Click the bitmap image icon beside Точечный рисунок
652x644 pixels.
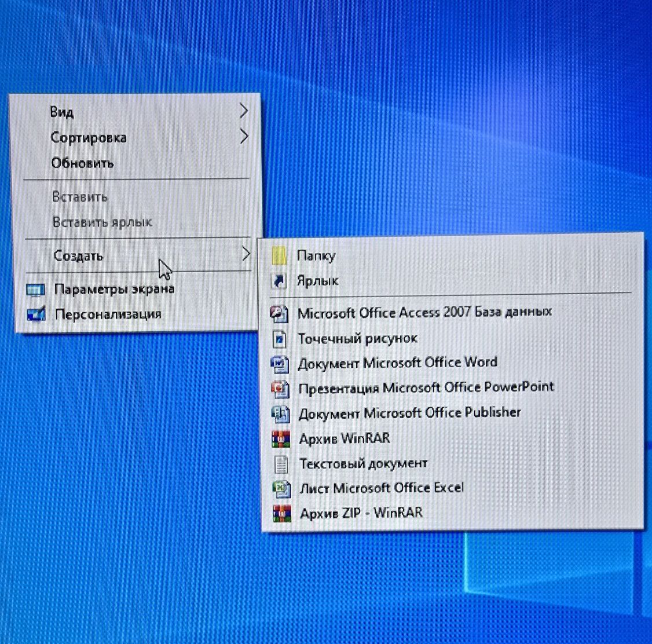tap(280, 339)
